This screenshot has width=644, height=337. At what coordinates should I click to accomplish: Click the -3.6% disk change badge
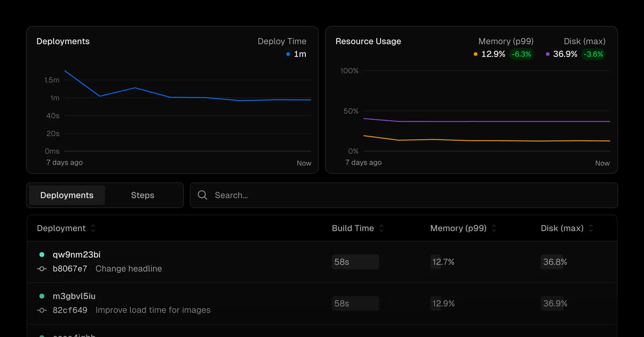[x=593, y=54]
